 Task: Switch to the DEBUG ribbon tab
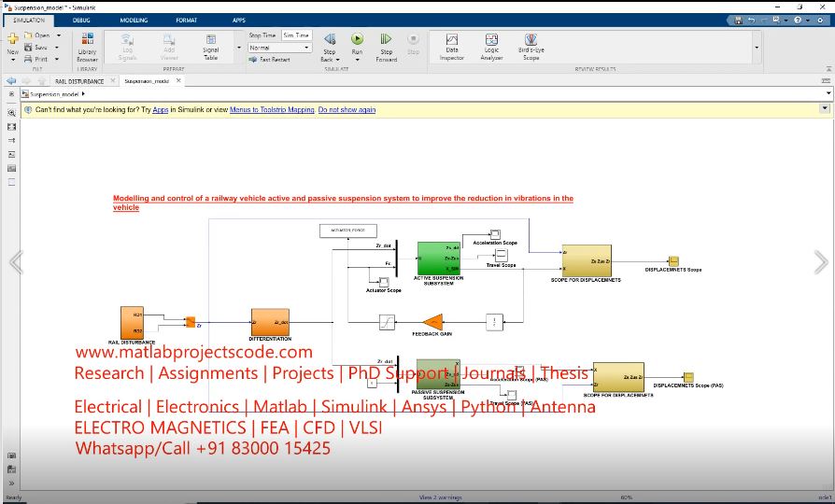81,20
